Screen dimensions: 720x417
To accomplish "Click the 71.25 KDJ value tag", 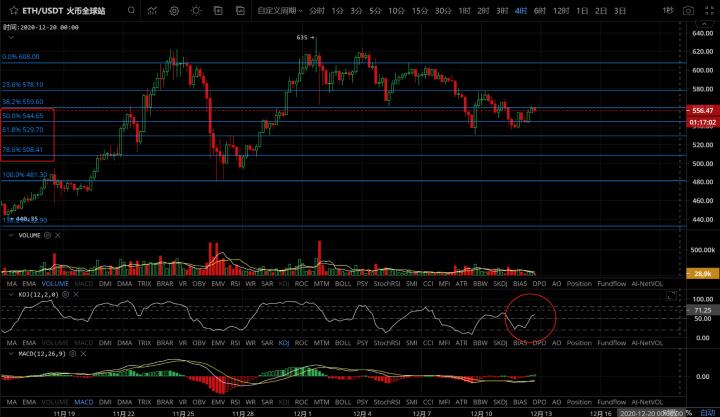I will coord(703,310).
